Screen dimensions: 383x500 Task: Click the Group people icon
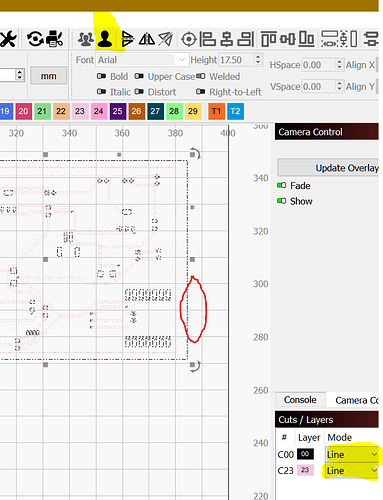point(86,39)
